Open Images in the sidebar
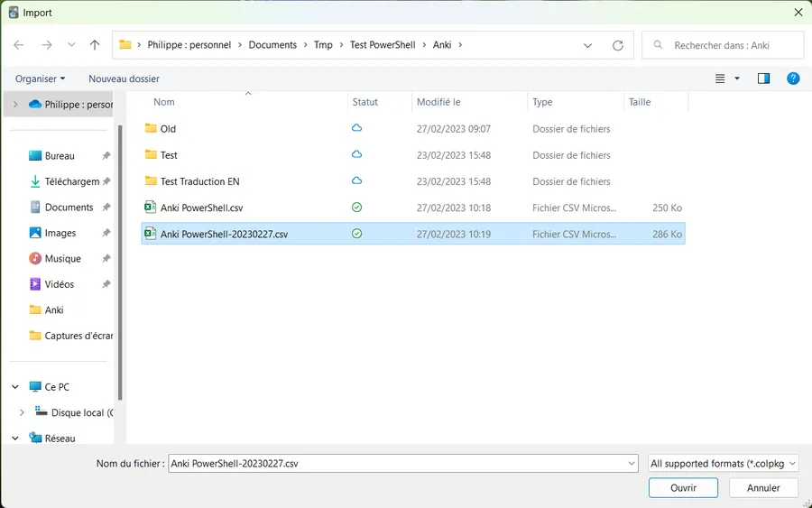This screenshot has height=508, width=812. click(53, 233)
